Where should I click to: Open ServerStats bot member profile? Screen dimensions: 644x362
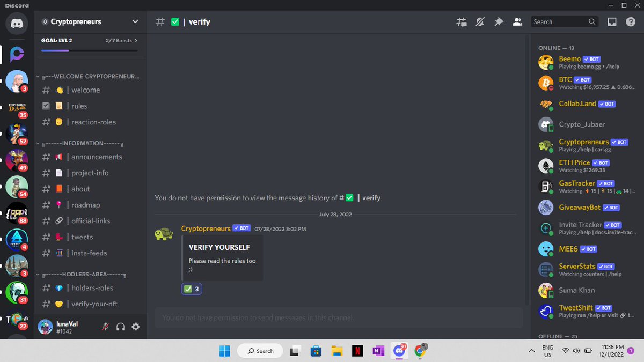pyautogui.click(x=587, y=269)
